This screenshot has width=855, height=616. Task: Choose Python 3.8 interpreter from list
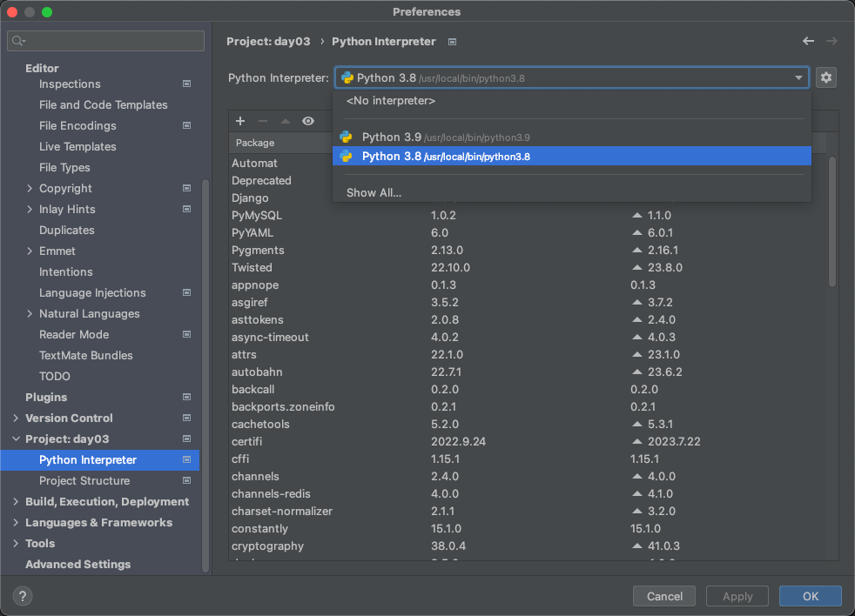[x=571, y=156]
